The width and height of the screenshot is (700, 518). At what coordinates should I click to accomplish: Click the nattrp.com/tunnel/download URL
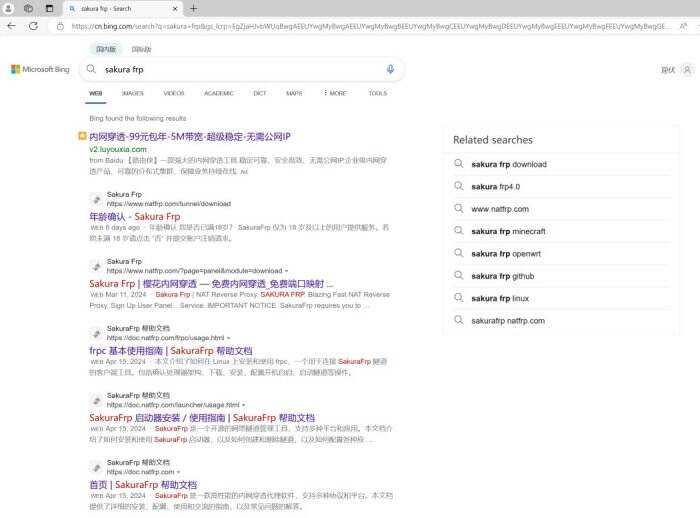(x=169, y=204)
